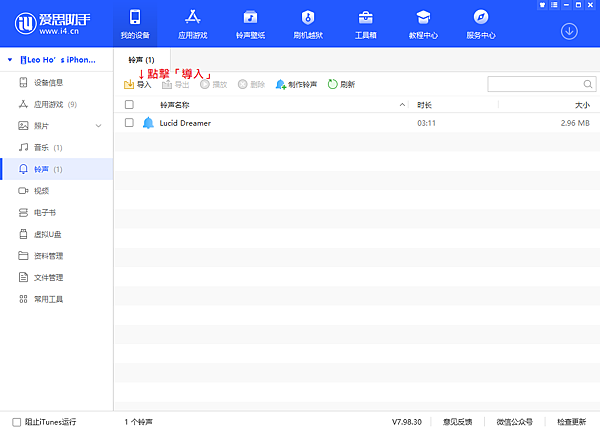Image resolution: width=600 pixels, height=430 pixels.
Task: Click the Leo Ho's iPhone device name
Action: [x=58, y=60]
